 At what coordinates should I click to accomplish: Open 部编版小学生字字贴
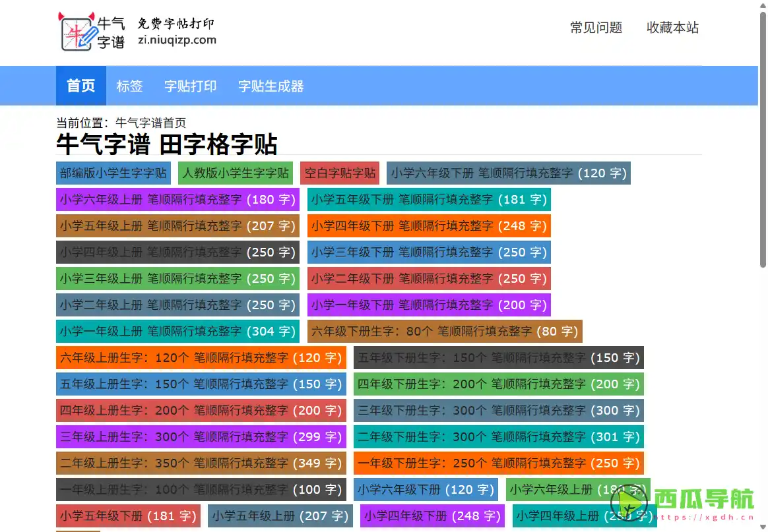coord(113,173)
